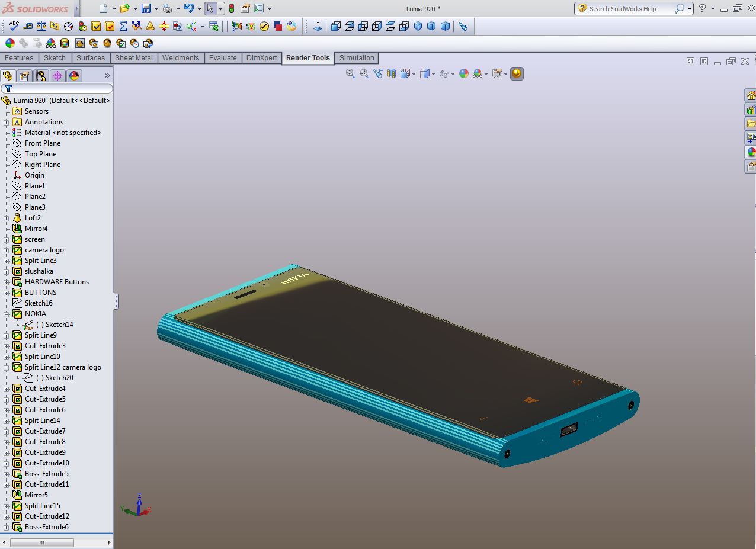
Task: Click Edit Appearance ball in heads-up toolbar
Action: point(464,73)
